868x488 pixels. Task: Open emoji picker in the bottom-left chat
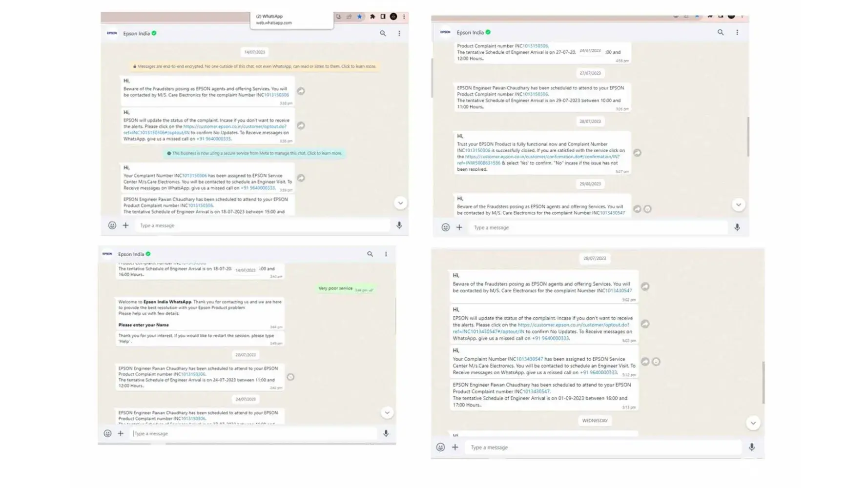[x=107, y=433]
